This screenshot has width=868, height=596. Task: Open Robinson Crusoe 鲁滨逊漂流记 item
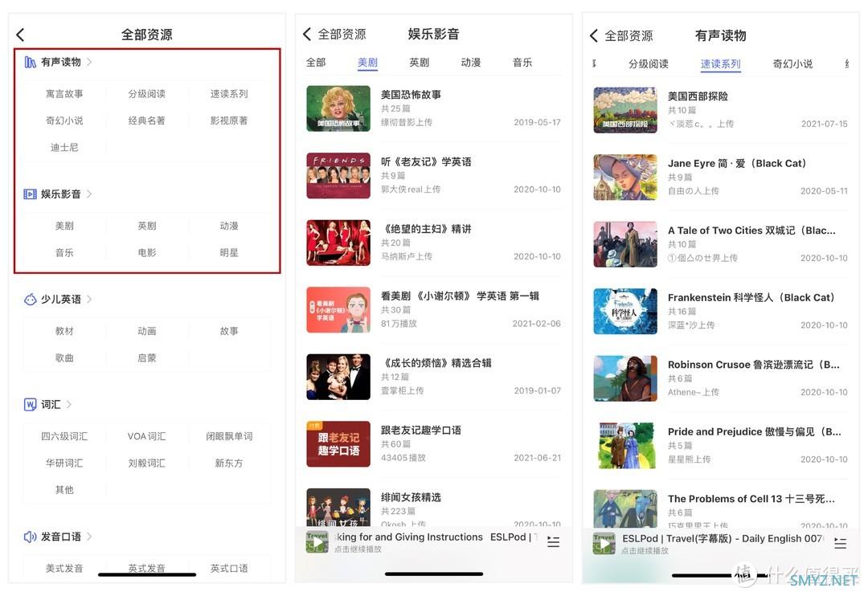pos(721,378)
